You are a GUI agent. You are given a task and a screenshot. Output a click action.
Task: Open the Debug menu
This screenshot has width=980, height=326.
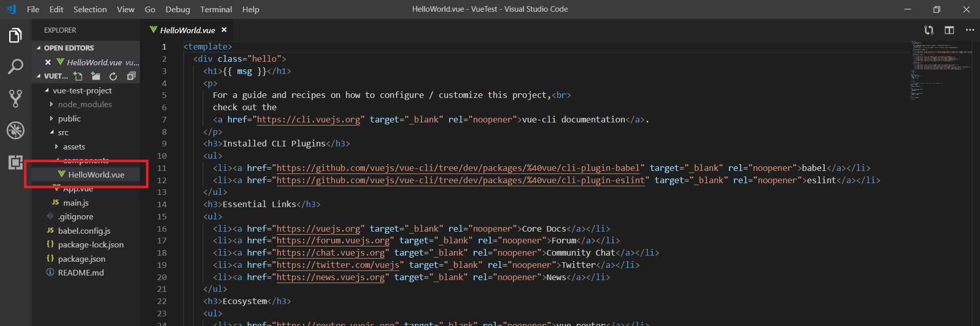(178, 9)
